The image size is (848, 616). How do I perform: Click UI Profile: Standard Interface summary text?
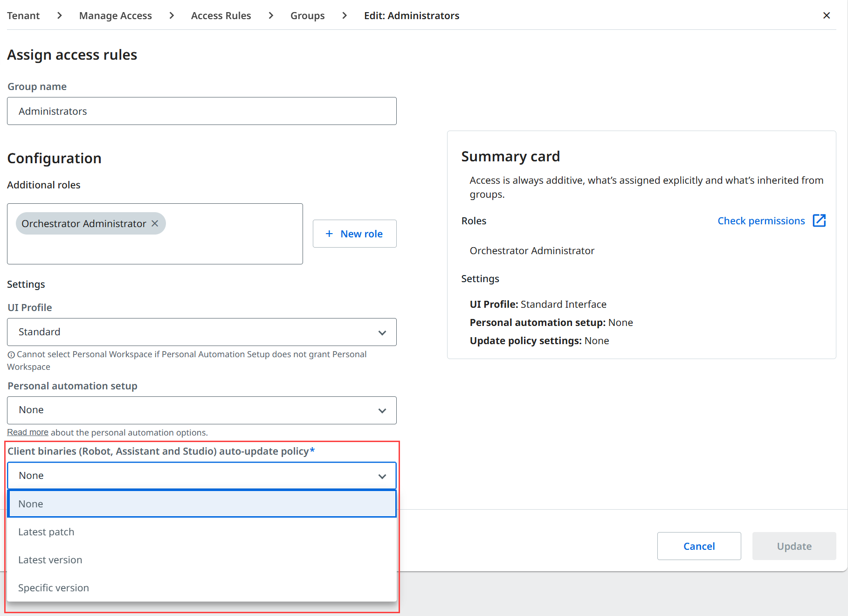tap(538, 304)
